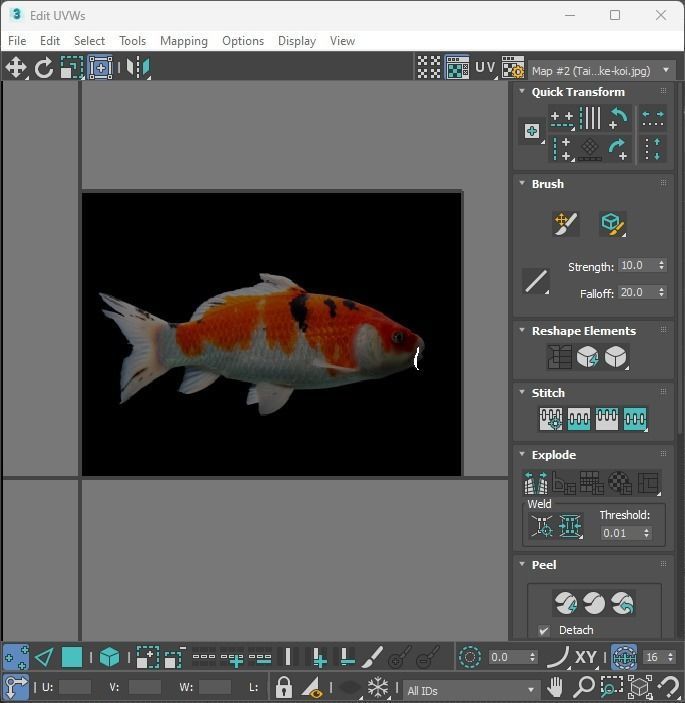
Task: Open texture properties checker gear icon
Action: tap(513, 68)
